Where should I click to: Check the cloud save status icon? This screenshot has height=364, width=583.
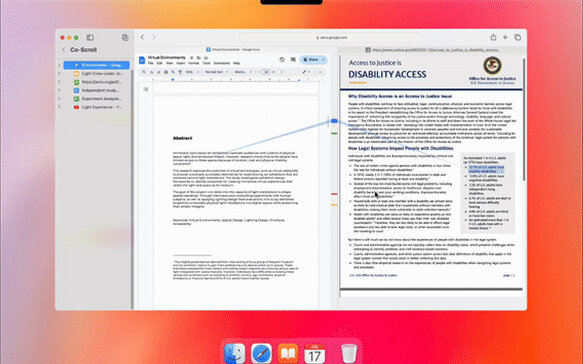206,58
